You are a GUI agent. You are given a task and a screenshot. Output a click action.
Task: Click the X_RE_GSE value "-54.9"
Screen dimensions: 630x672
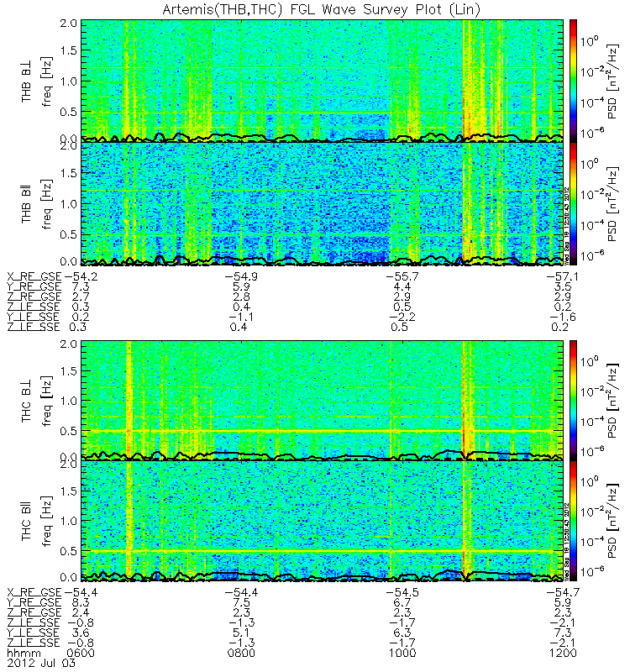pos(241,276)
